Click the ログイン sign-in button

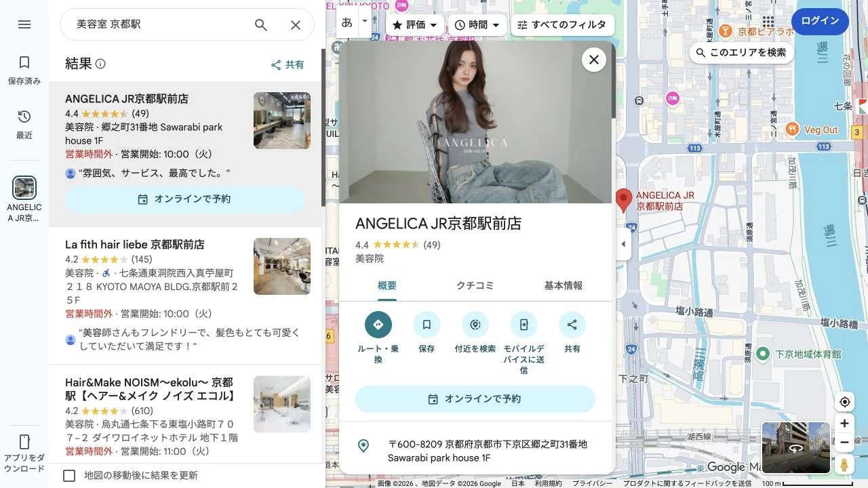coord(820,21)
